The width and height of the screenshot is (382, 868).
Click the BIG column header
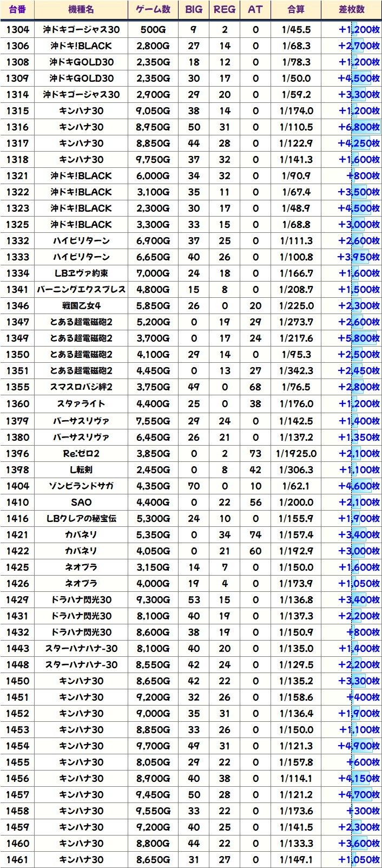194,10
